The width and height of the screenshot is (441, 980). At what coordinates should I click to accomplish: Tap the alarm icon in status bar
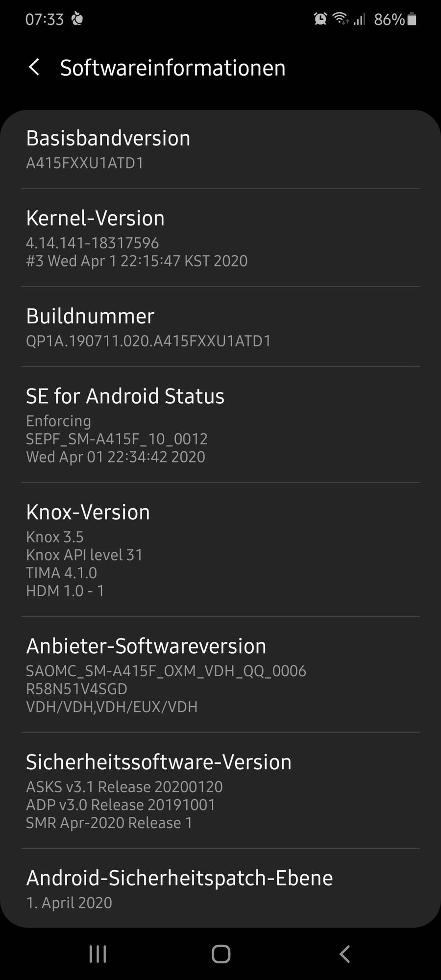tap(320, 19)
